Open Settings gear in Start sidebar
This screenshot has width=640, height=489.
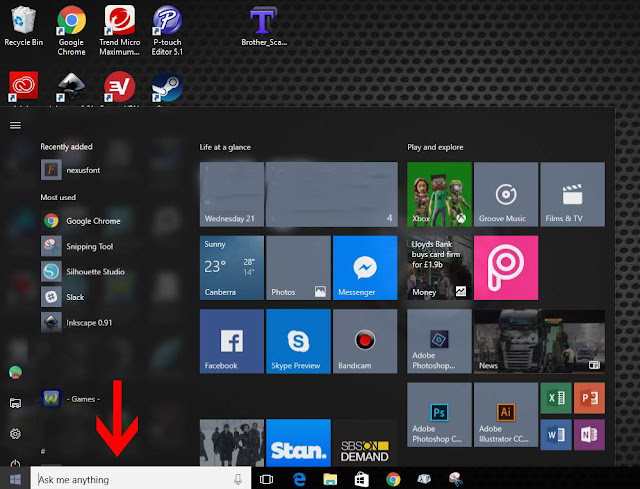[x=16, y=433]
